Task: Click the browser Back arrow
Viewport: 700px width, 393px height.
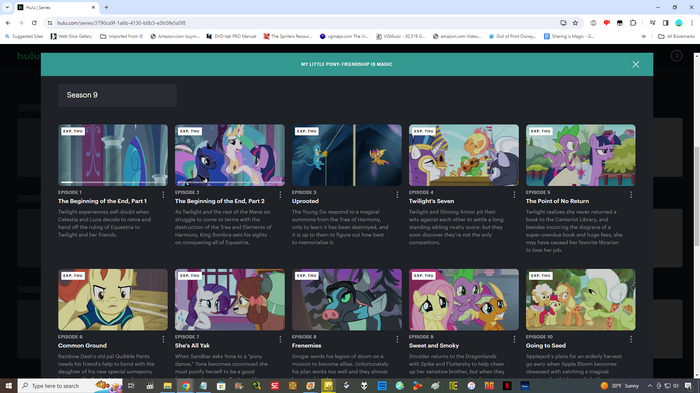Action: (x=8, y=23)
